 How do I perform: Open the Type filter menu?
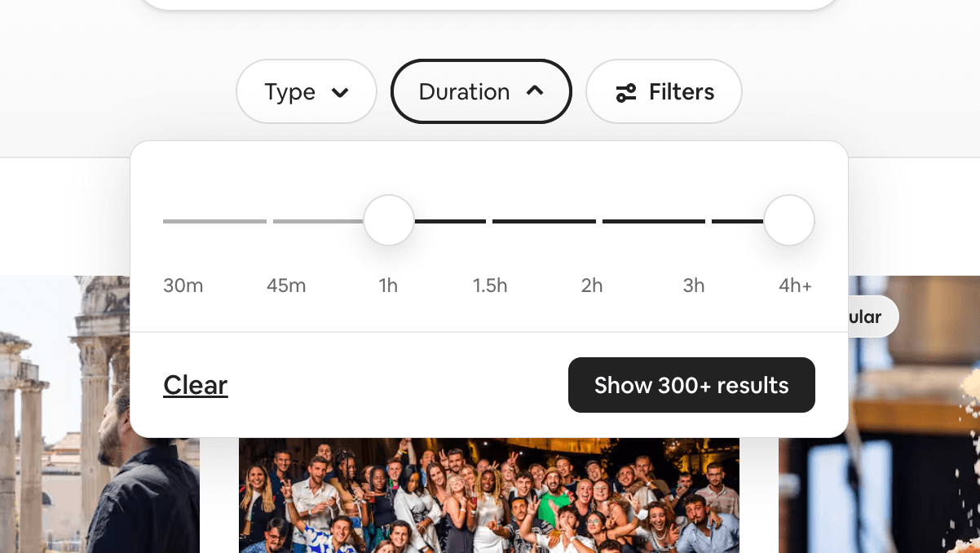[x=306, y=91]
